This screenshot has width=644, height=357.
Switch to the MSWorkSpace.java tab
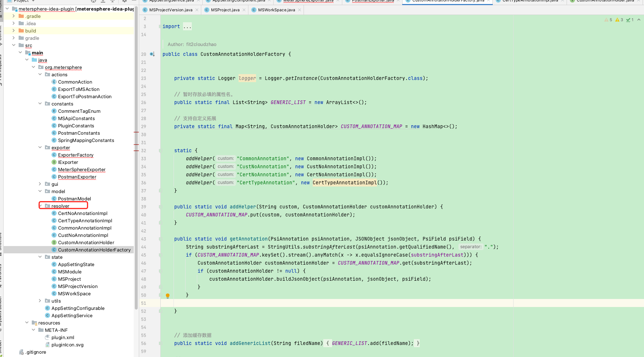pyautogui.click(x=277, y=10)
